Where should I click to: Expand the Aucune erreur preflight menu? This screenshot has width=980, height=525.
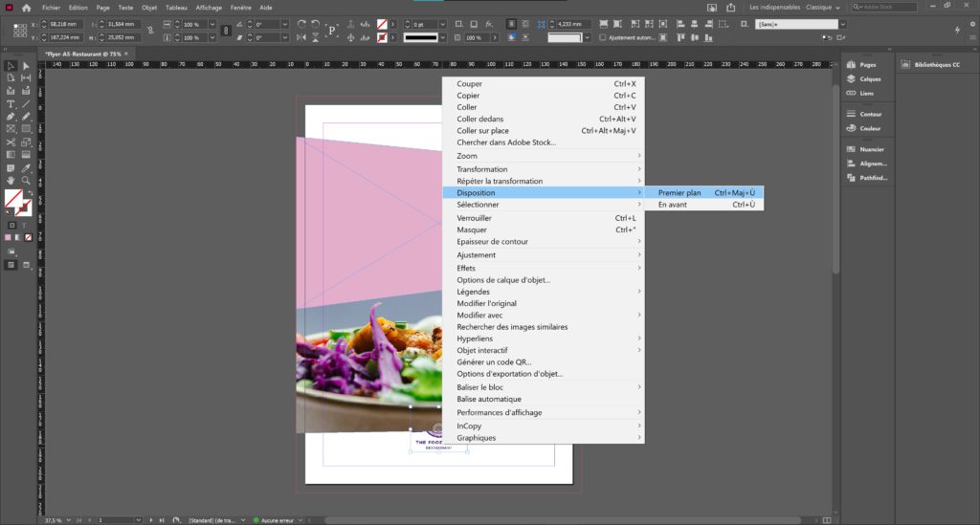click(301, 520)
